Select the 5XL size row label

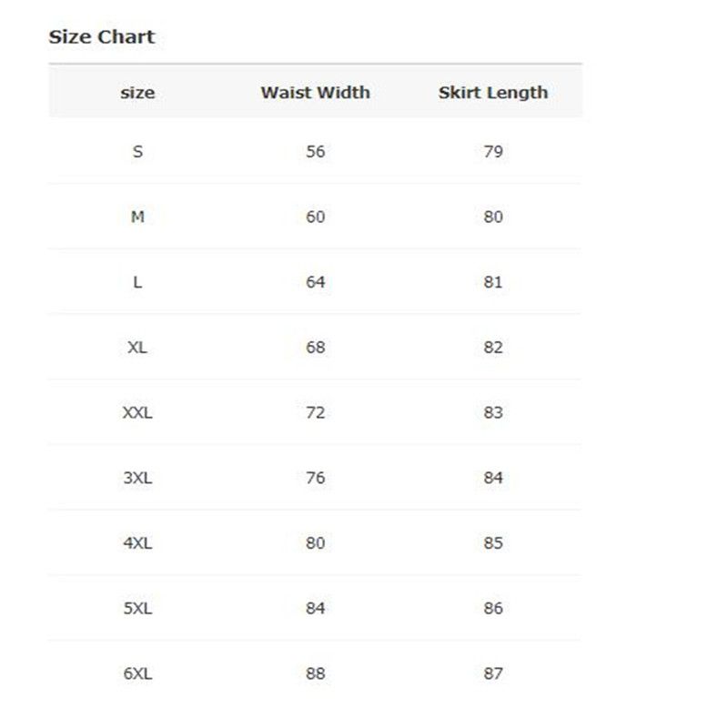pos(137,609)
